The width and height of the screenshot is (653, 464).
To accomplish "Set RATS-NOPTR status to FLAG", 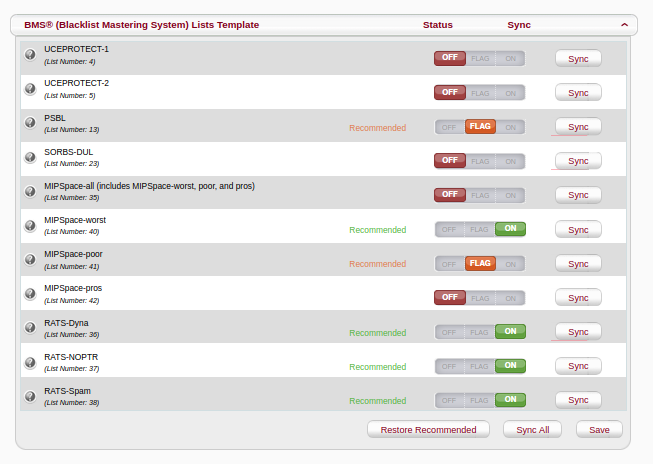I will point(479,367).
